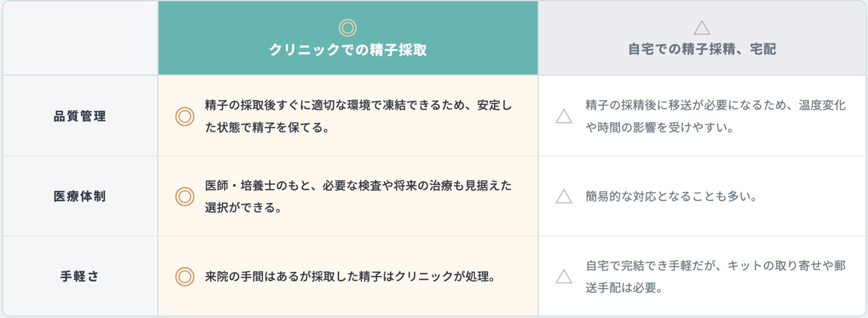Click the text mentioning 医師・培養士のもと

click(359, 196)
